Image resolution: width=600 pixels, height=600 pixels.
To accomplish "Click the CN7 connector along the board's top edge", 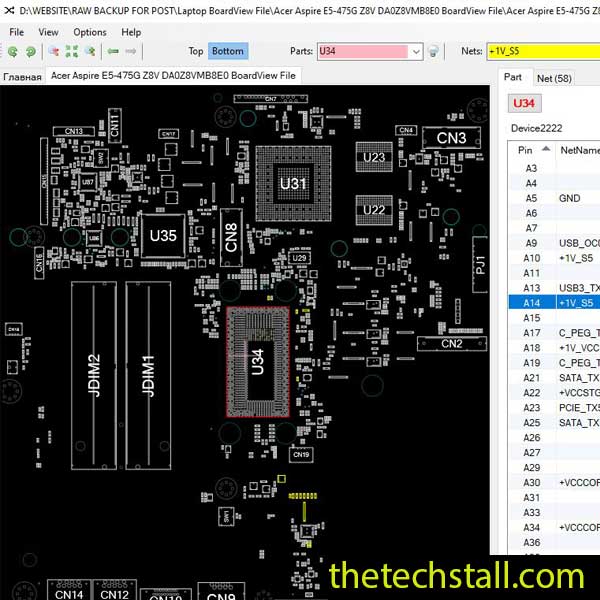I will (x=271, y=99).
